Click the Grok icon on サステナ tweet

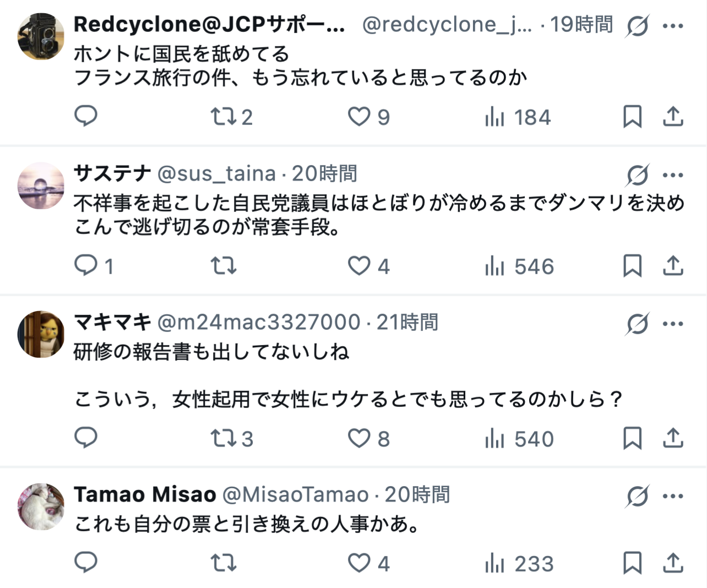coord(637,175)
